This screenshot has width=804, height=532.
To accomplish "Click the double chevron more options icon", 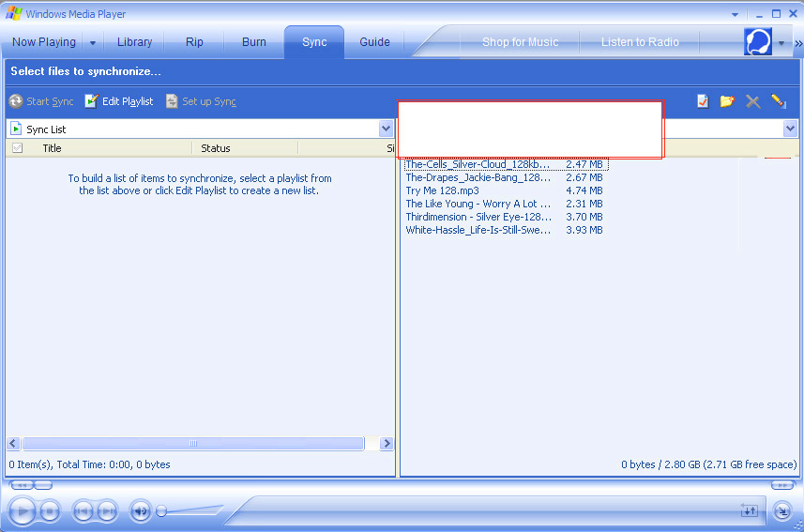I will point(798,43).
